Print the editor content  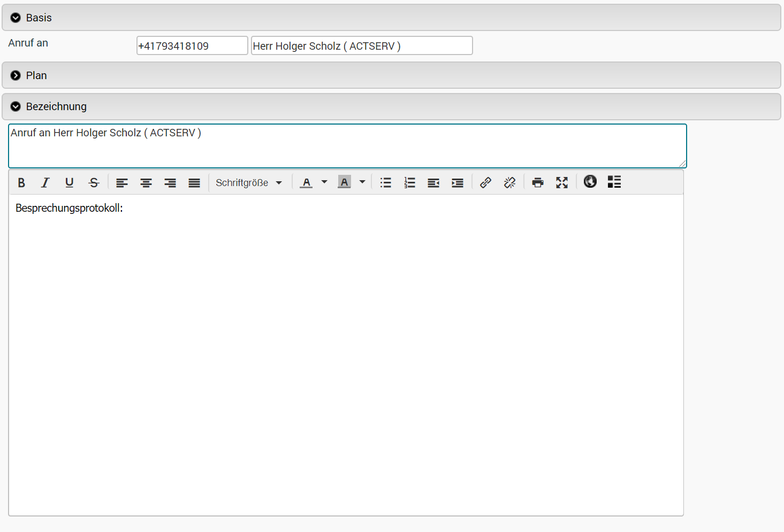point(538,183)
